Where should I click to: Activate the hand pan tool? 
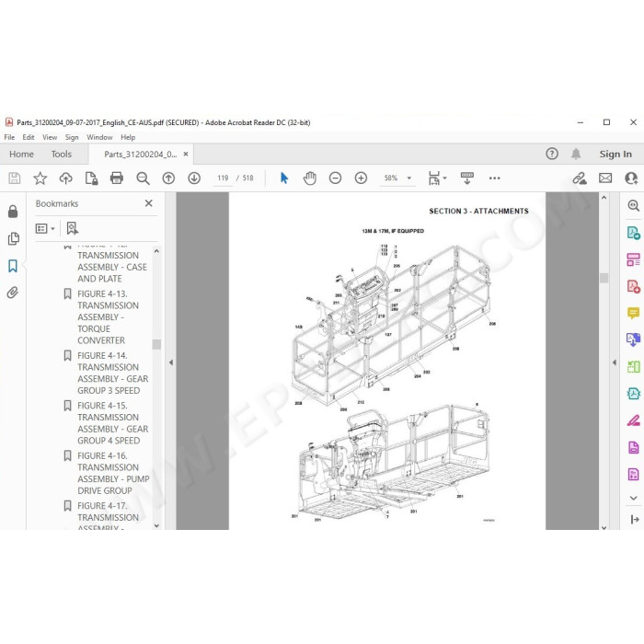[x=310, y=178]
